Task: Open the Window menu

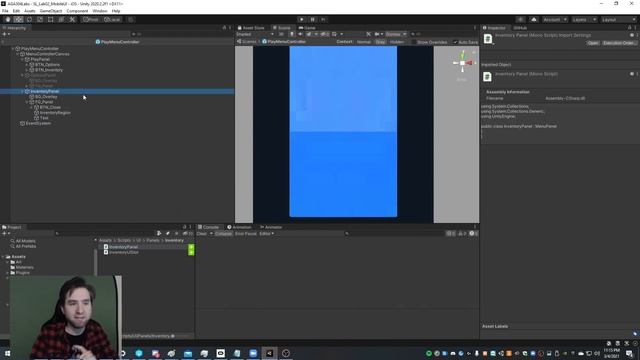Action: tap(100, 11)
